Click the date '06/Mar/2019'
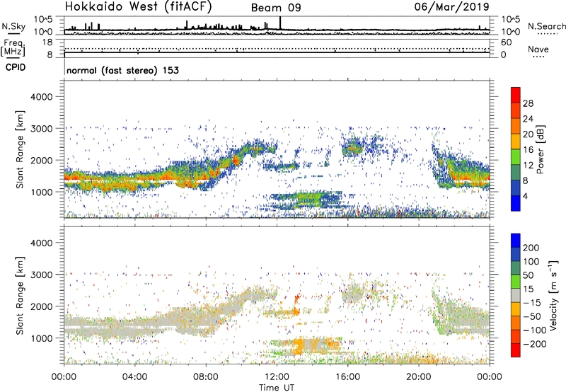566x392 pixels. point(452,6)
